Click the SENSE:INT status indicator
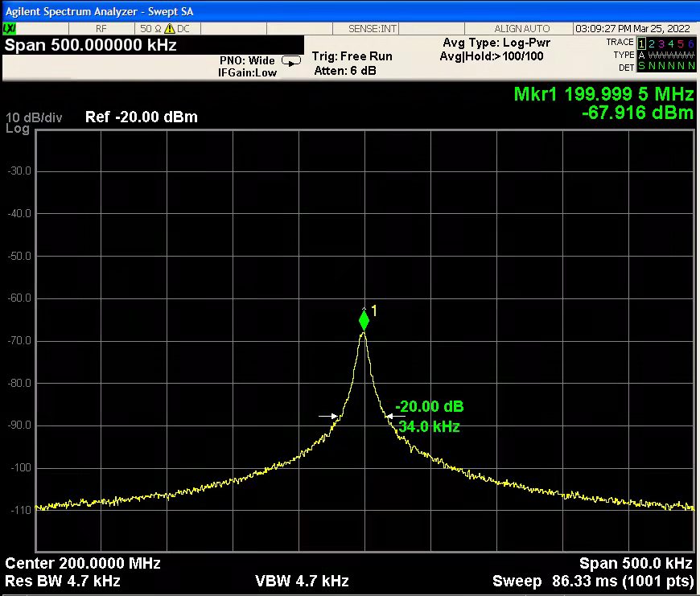The width and height of the screenshot is (700, 596). [x=373, y=29]
